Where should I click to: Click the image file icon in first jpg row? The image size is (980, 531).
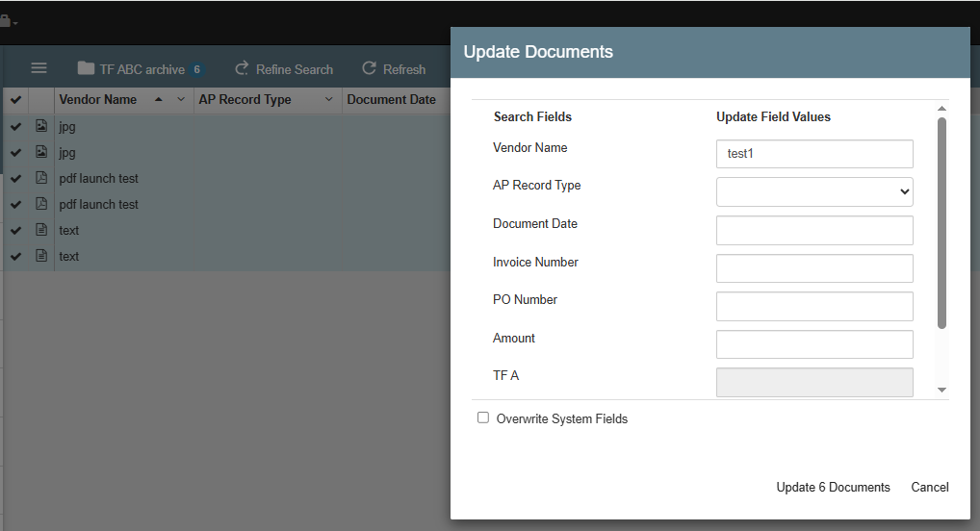click(x=41, y=126)
